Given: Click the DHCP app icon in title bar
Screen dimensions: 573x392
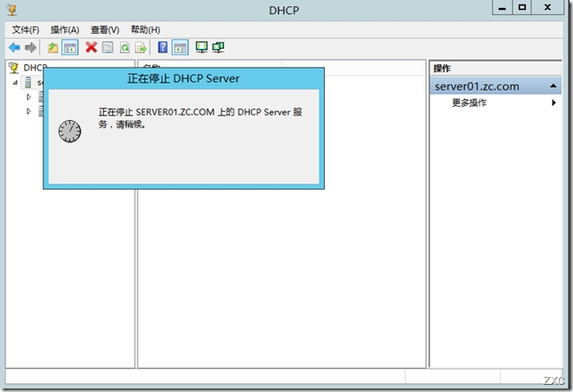Looking at the screenshot, I should click(12, 10).
